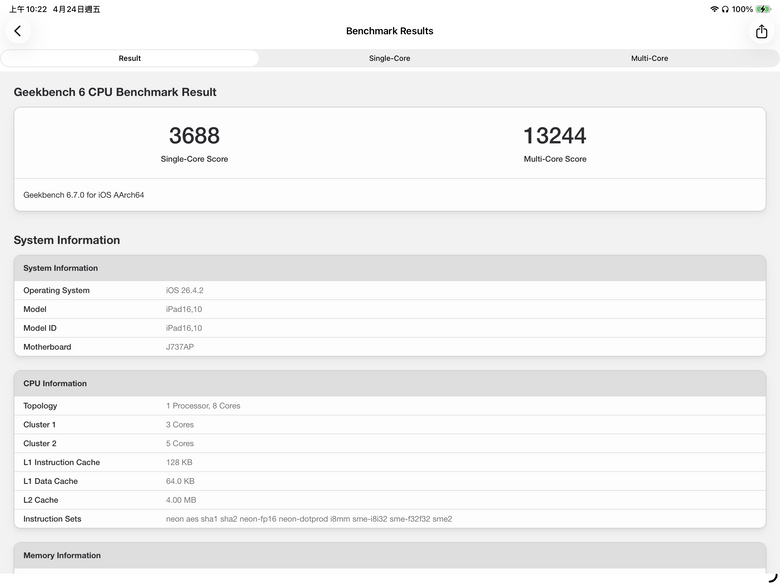The image size is (780, 585).
Task: Select the iOS 26.4.2 value
Action: pyautogui.click(x=185, y=290)
